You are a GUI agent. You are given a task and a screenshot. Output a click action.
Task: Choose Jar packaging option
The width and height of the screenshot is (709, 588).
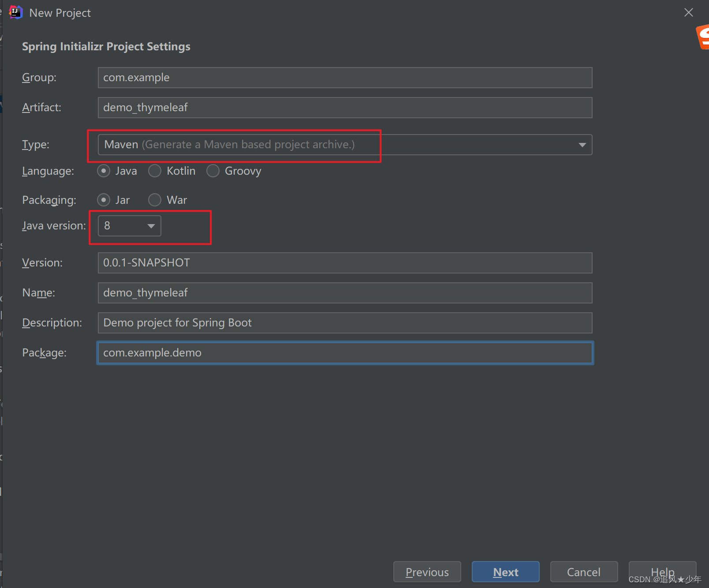[x=104, y=200]
